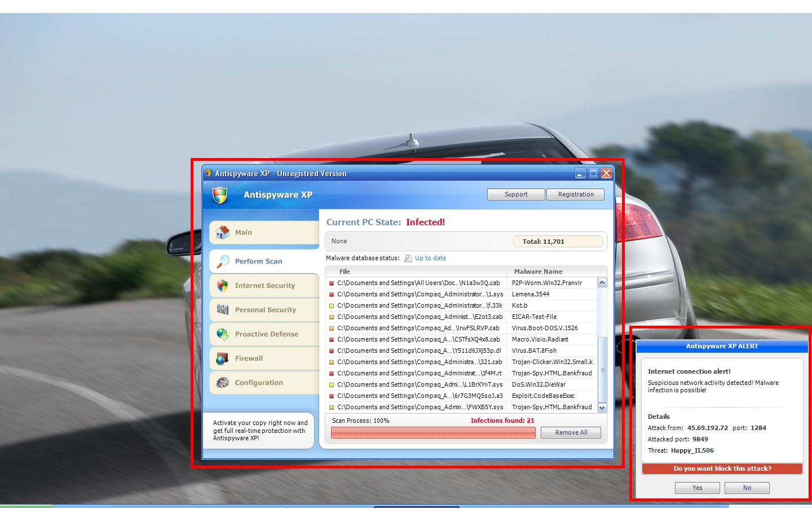Click the red scan progress bar
Viewport: 812px width, 508px height.
[433, 432]
